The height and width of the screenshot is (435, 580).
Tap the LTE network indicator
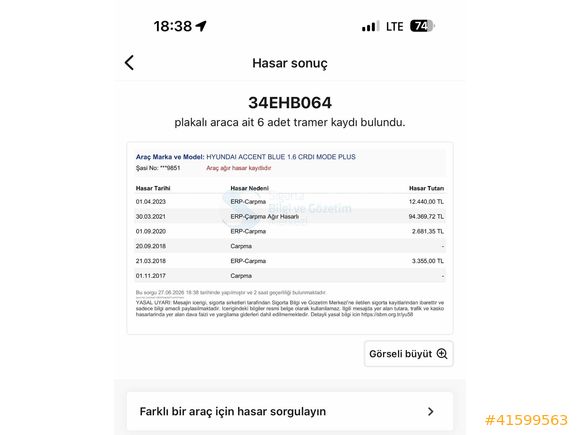pyautogui.click(x=394, y=27)
